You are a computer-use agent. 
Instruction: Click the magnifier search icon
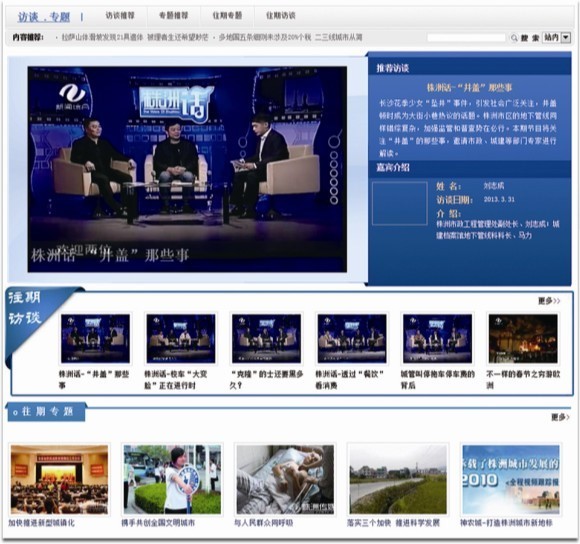tap(514, 38)
